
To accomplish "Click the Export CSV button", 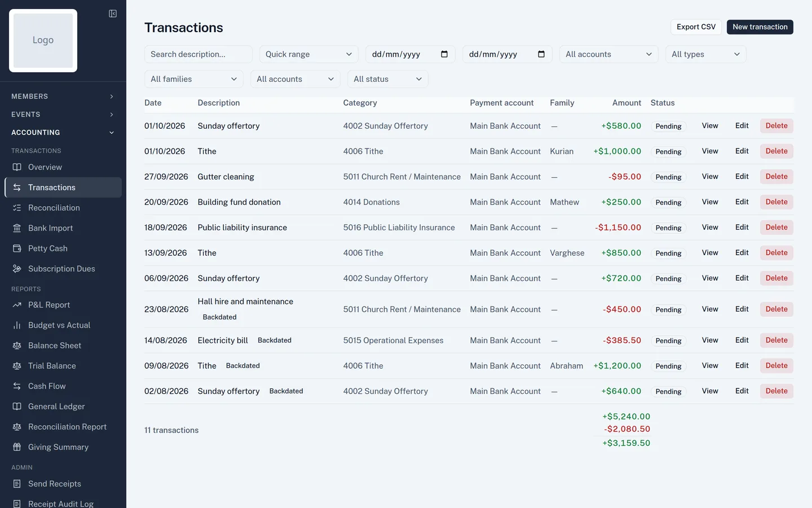I will click(x=696, y=27).
